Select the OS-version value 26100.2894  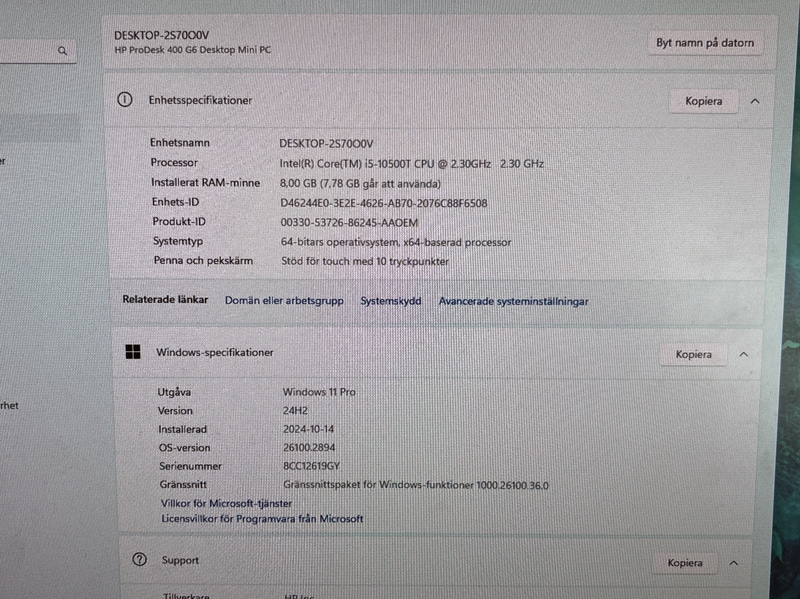[309, 447]
